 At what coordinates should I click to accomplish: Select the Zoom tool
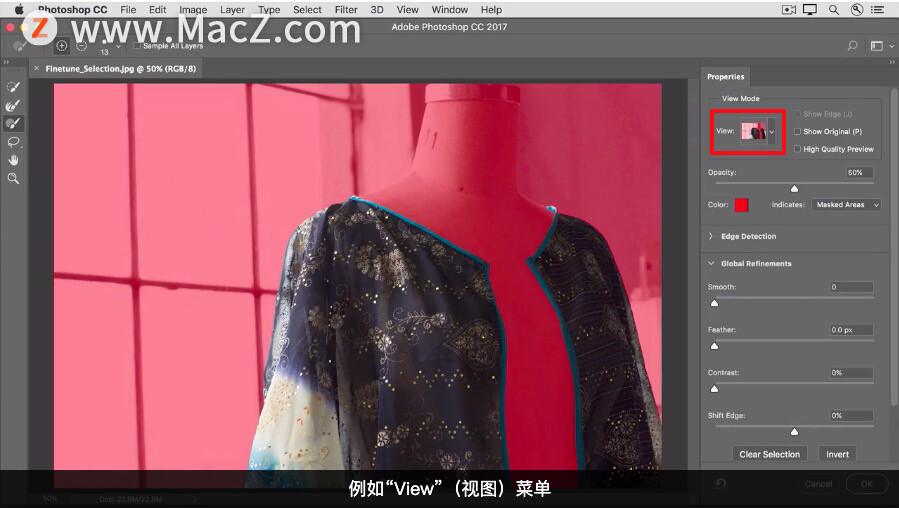(x=13, y=178)
